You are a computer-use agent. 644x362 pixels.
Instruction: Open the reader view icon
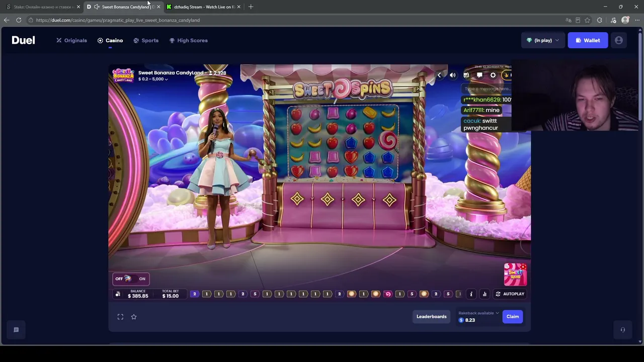point(578,20)
